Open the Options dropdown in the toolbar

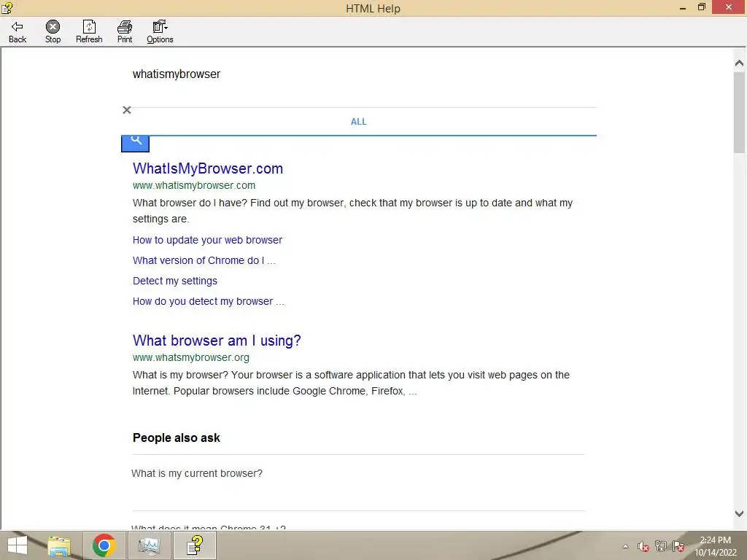(160, 32)
